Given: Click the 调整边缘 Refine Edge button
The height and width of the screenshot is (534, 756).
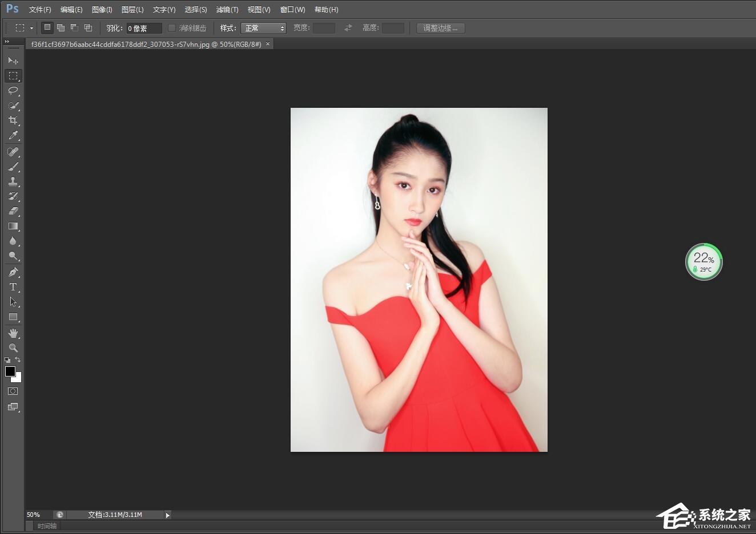Looking at the screenshot, I should tap(440, 27).
